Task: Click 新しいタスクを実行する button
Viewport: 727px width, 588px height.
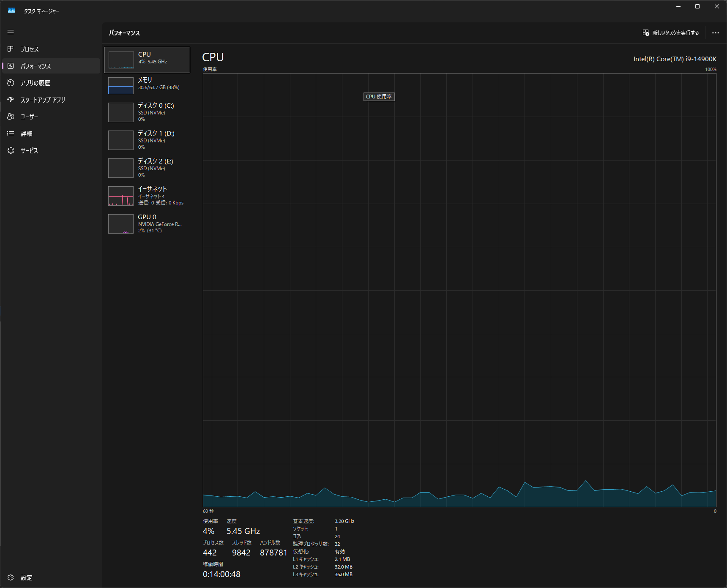Action: pos(671,33)
